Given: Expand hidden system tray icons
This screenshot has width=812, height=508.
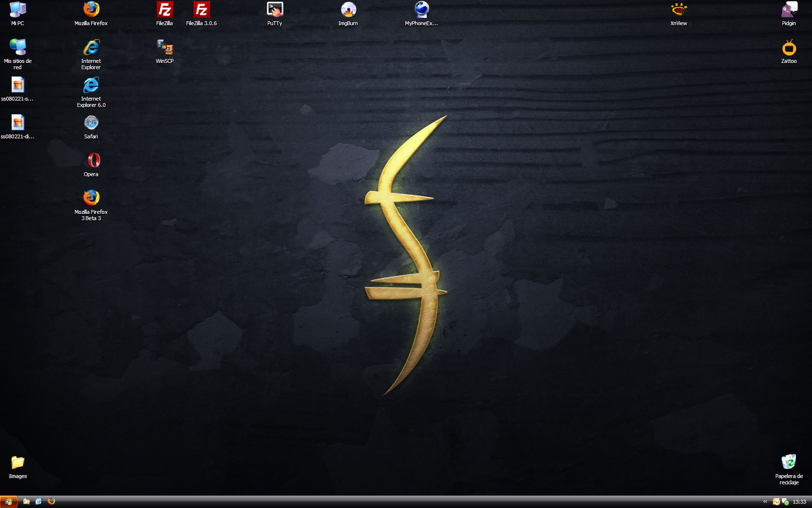Looking at the screenshot, I should point(765,502).
